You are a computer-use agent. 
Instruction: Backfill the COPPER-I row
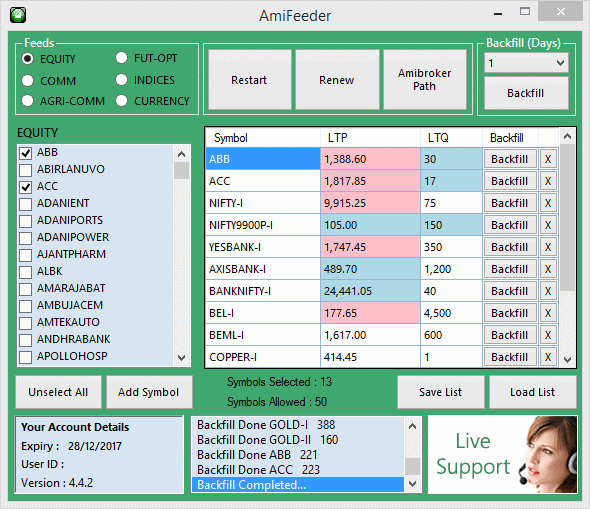(510, 357)
